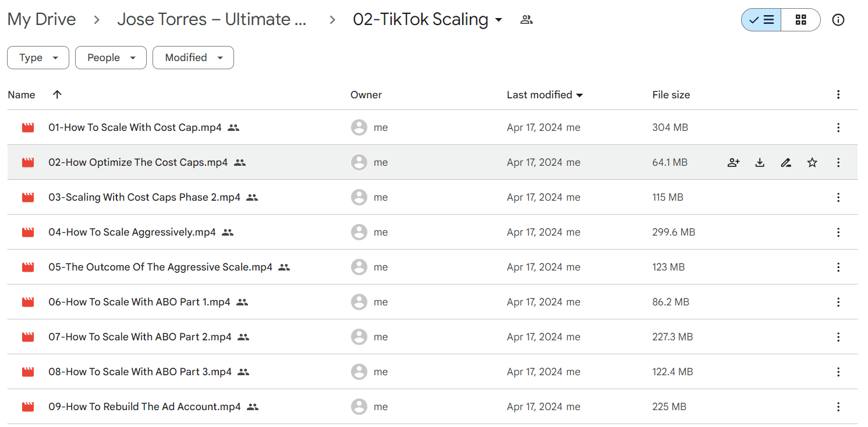Open more actions for 09-How To Rebuild The Ad Account
This screenshot has height=427, width=868.
coord(838,407)
